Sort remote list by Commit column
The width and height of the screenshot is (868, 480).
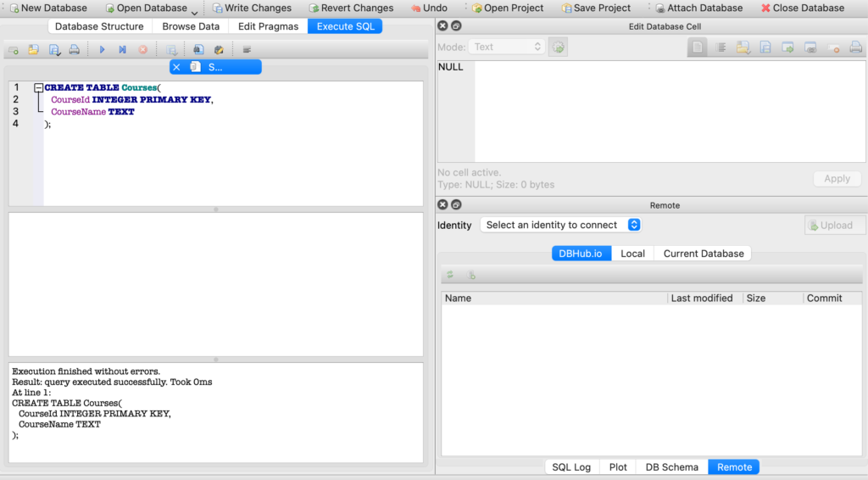click(832, 299)
